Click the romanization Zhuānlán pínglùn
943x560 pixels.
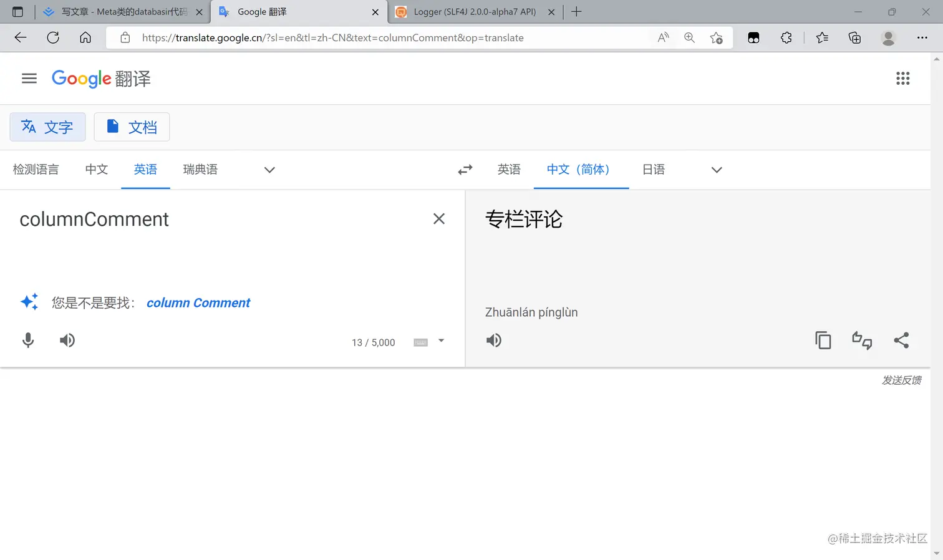pos(531,312)
